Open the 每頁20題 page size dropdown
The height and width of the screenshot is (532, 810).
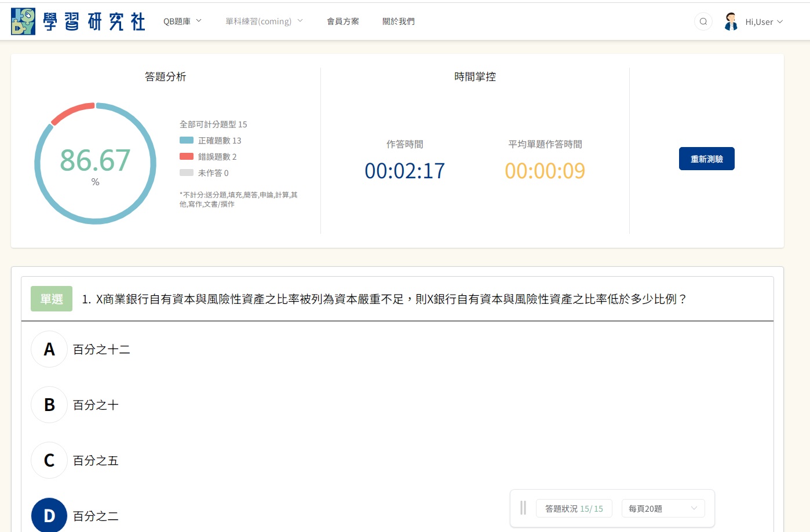pyautogui.click(x=663, y=508)
